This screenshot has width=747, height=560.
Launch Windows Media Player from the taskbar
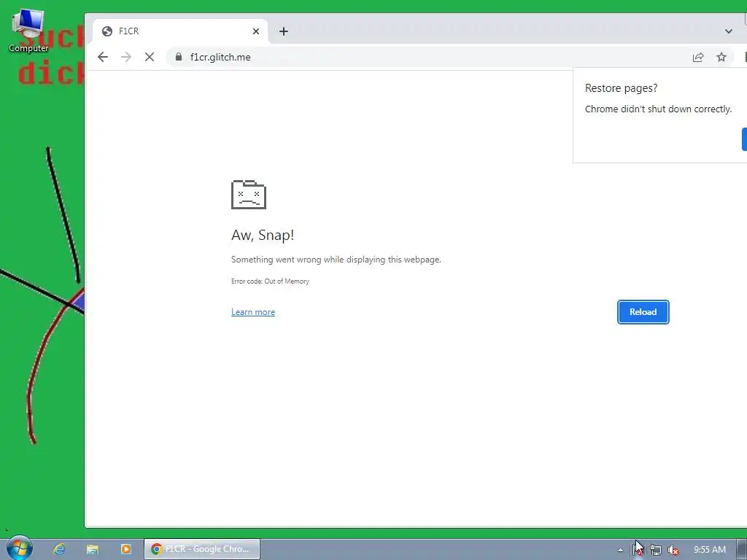pyautogui.click(x=125, y=549)
